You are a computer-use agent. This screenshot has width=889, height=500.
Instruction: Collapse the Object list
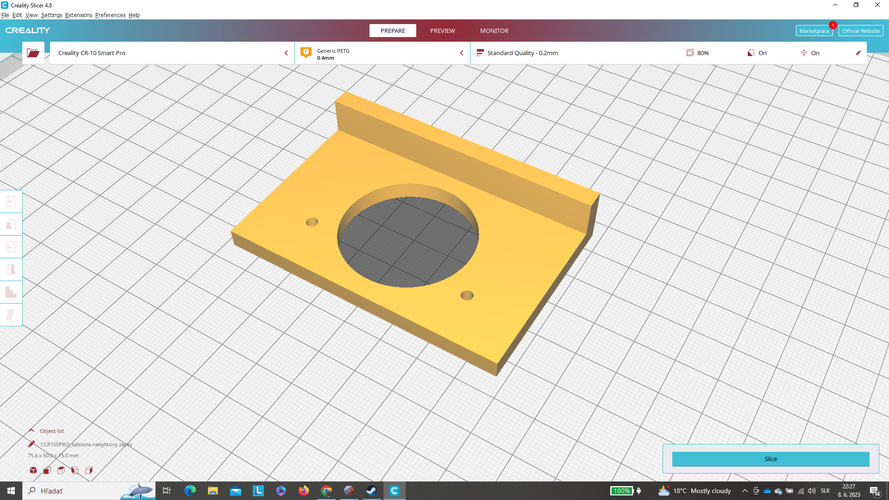(31, 431)
